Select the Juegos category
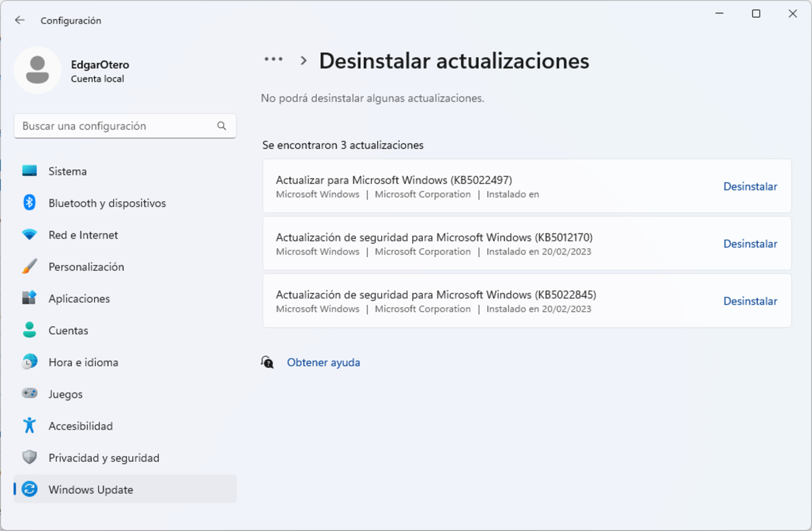Image resolution: width=812 pixels, height=531 pixels. point(125,394)
